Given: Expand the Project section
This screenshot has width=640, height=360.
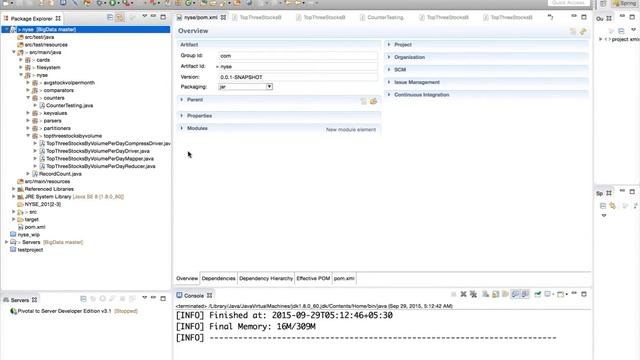Looking at the screenshot, I should coord(389,44).
